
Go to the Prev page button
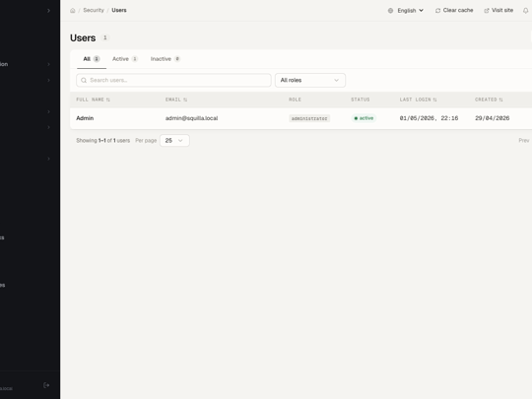click(x=523, y=141)
